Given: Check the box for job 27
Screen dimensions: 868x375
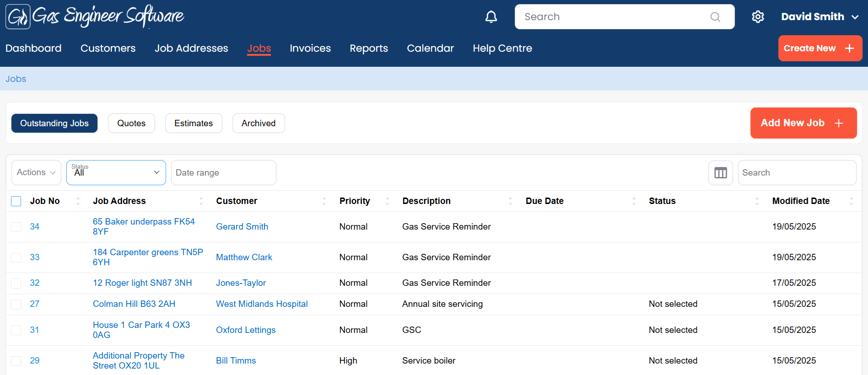Looking at the screenshot, I should tap(16, 304).
